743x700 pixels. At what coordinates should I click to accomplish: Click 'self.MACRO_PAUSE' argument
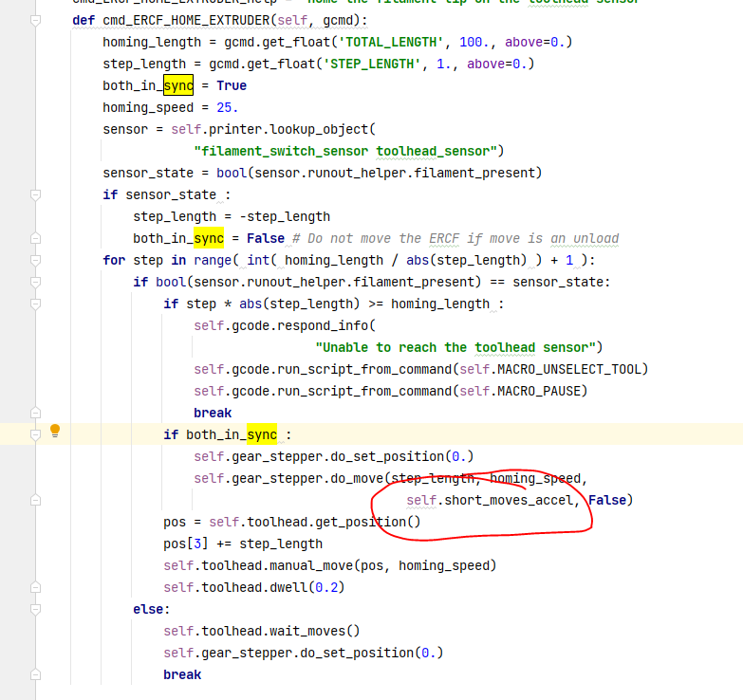point(520,391)
